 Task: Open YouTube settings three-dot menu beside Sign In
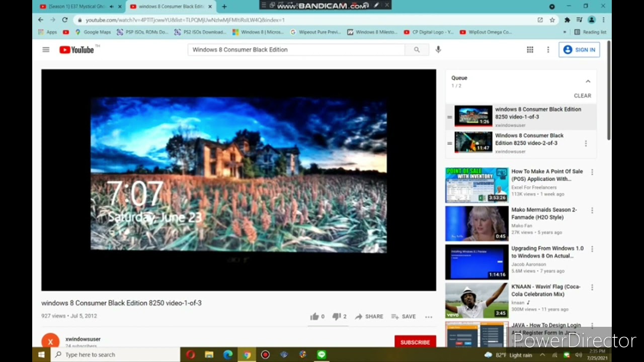[x=548, y=50]
